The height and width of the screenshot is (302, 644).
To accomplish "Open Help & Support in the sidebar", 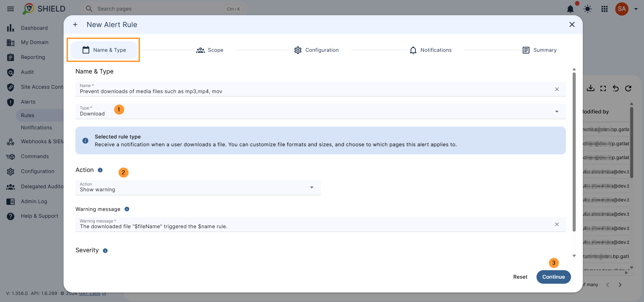I will coord(40,216).
